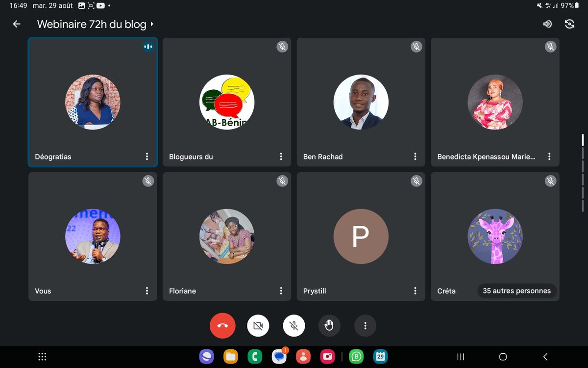This screenshot has width=588, height=368.
Task: Select Créta's giraffe avatar
Action: tap(495, 237)
